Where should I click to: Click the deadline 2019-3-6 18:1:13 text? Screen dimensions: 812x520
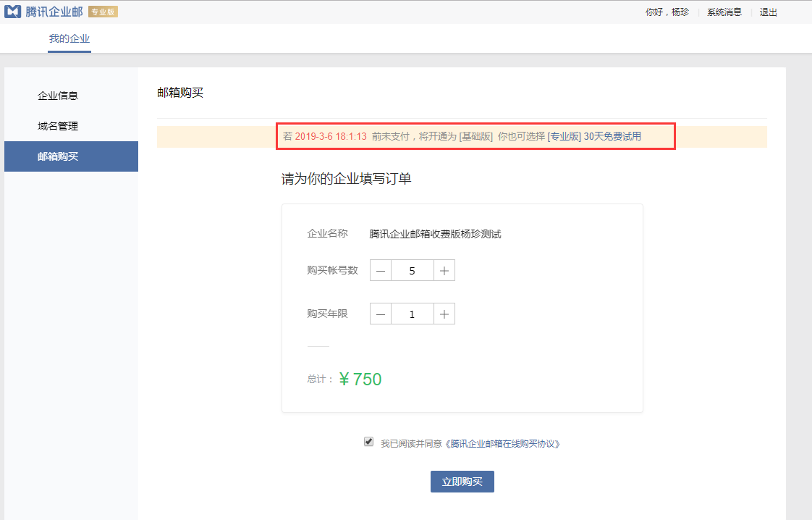tap(331, 136)
